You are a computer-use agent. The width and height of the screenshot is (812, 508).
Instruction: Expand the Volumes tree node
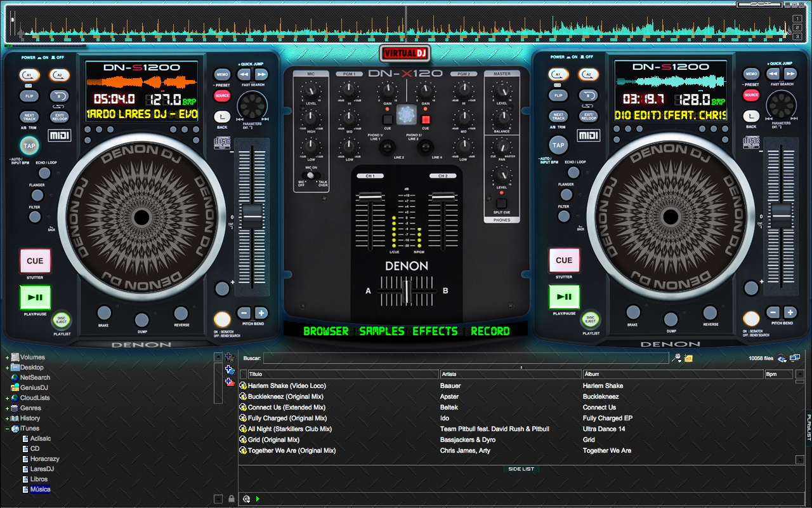tap(8, 358)
